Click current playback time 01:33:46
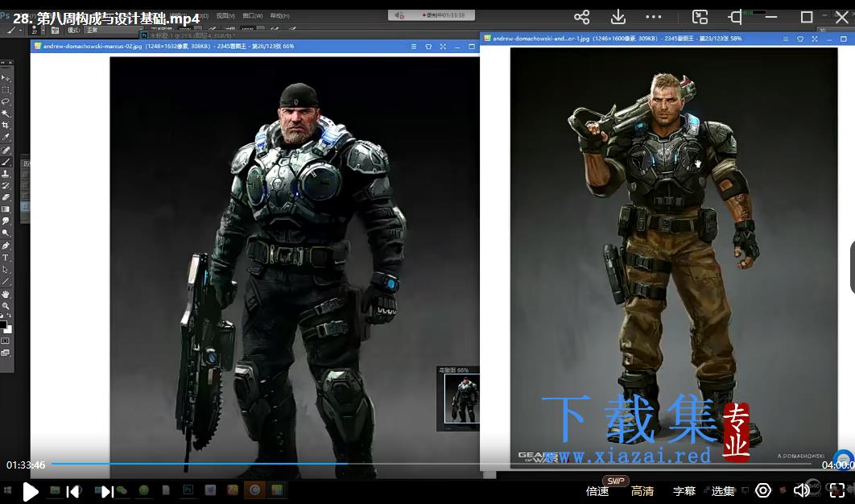The height and width of the screenshot is (504, 855). [26, 465]
